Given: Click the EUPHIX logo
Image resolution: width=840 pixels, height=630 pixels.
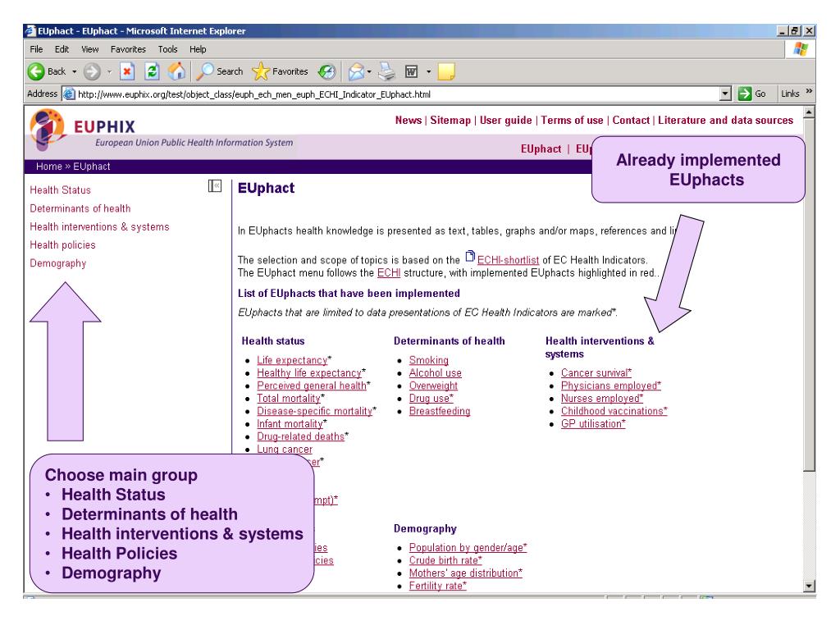Looking at the screenshot, I should 83,130.
